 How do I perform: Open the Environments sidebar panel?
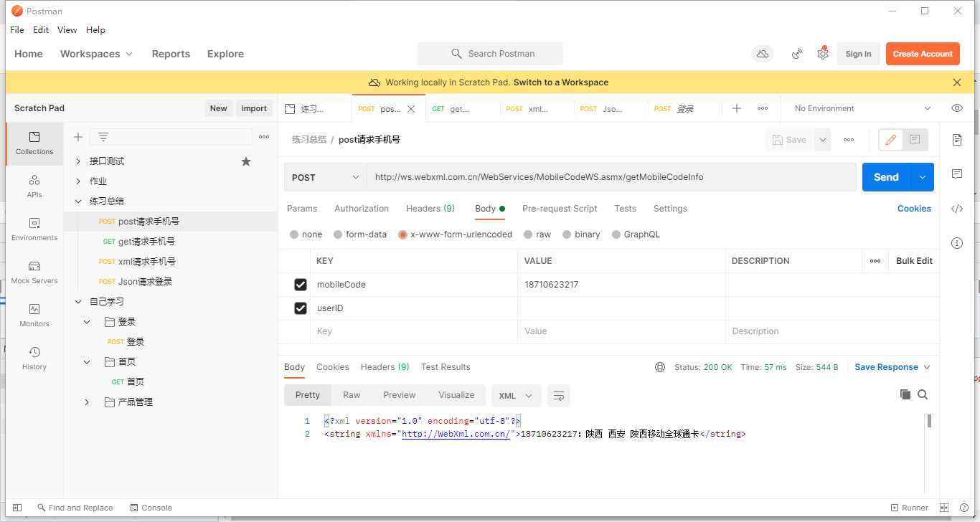pyautogui.click(x=34, y=229)
